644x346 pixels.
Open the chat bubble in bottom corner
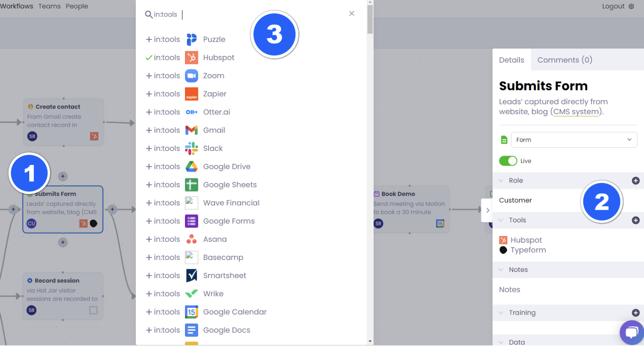632,333
